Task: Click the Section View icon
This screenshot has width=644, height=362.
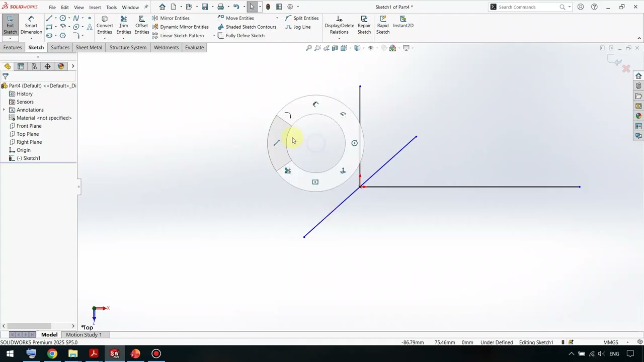Action: point(335,48)
